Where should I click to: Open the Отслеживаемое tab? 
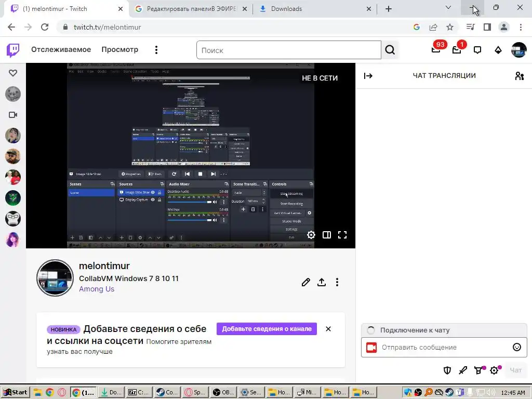click(x=61, y=49)
